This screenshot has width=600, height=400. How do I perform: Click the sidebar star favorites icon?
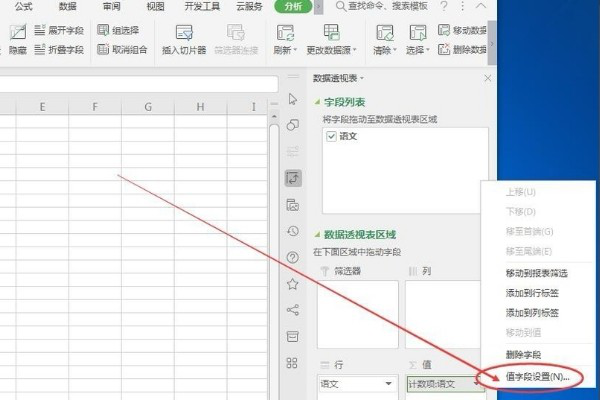[x=293, y=284]
